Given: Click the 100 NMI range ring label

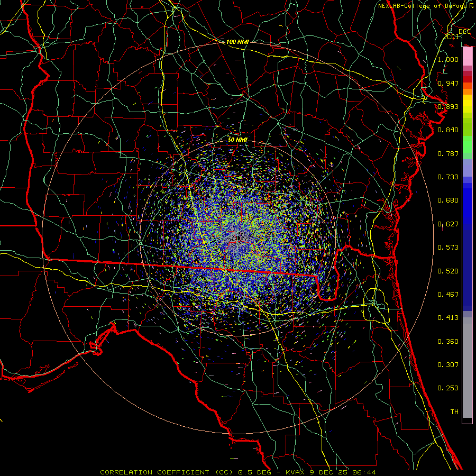Looking at the screenshot, I should [237, 42].
